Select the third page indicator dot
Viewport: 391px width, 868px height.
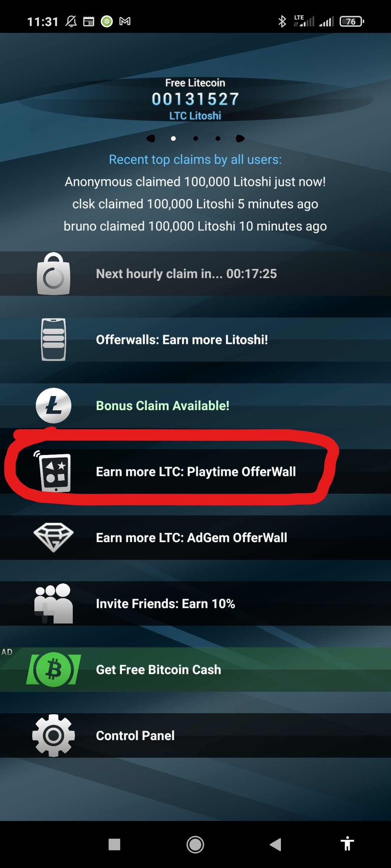218,139
